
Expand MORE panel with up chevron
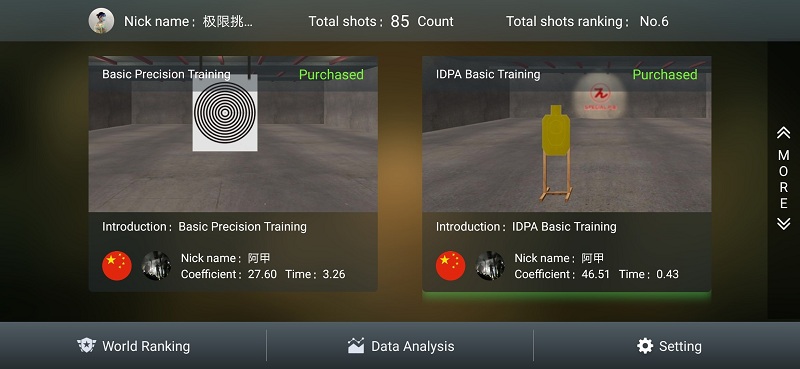(x=783, y=133)
